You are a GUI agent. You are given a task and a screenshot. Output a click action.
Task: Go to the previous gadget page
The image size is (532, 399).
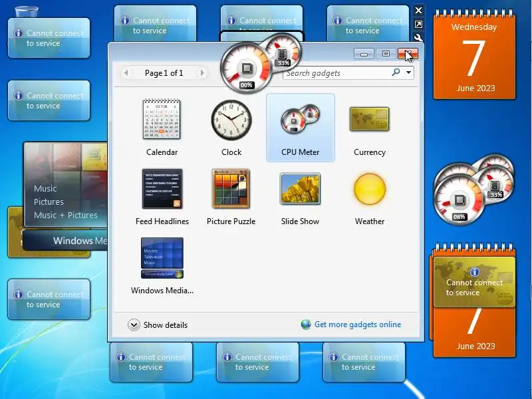point(126,72)
